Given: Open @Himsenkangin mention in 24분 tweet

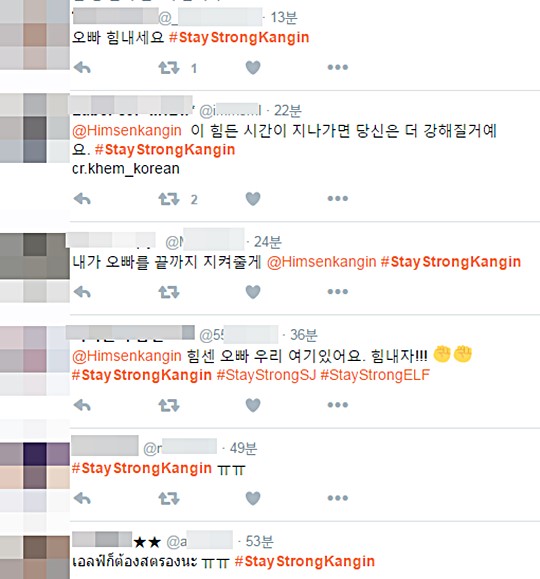Looking at the screenshot, I should coord(321,262).
